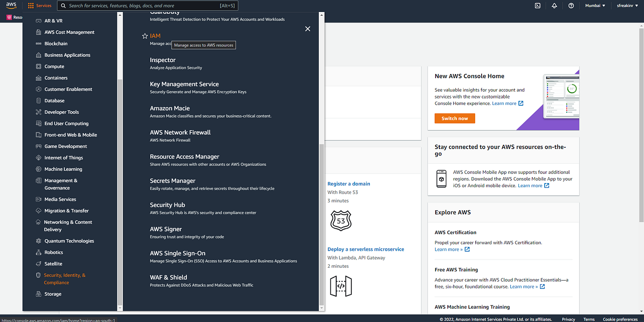This screenshot has width=644, height=322.
Task: Click the Storage category icon
Action: click(39, 294)
